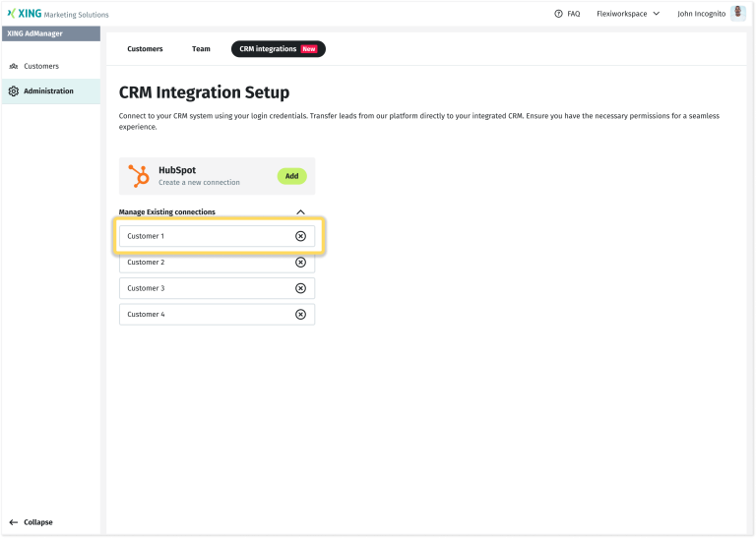The width and height of the screenshot is (756, 538).
Task: Select the Customer 4 connection row
Action: point(197,315)
